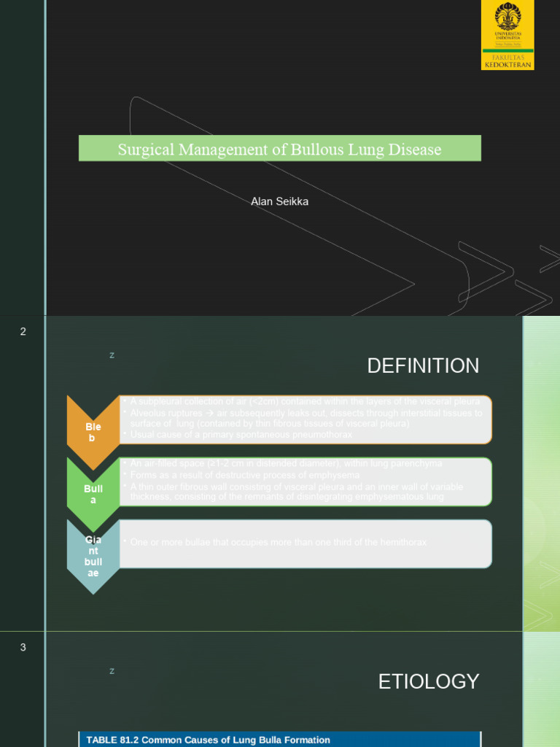Screen dimensions: 560x747
Task: Select the line starting 'Alveolus ruptures'
Action: (x=306, y=418)
